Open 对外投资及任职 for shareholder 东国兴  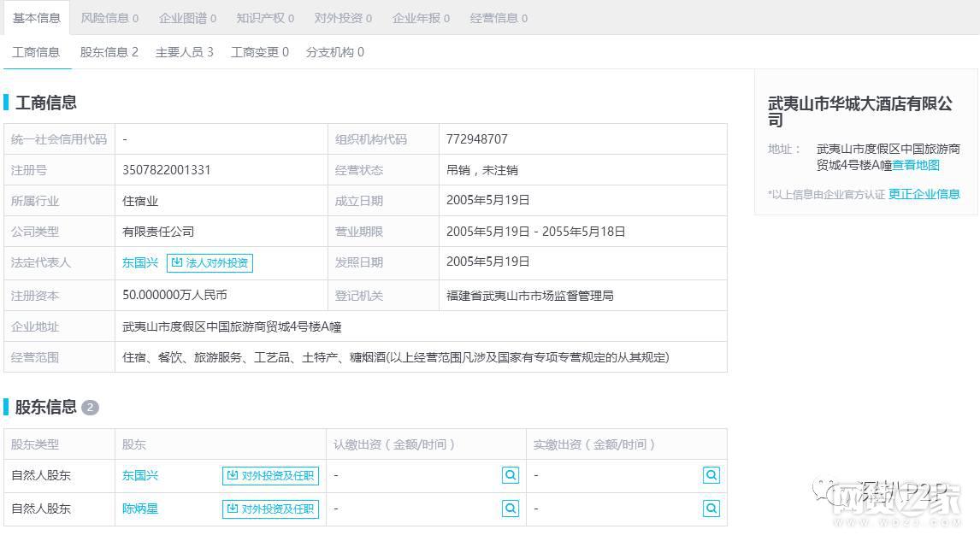pos(270,476)
